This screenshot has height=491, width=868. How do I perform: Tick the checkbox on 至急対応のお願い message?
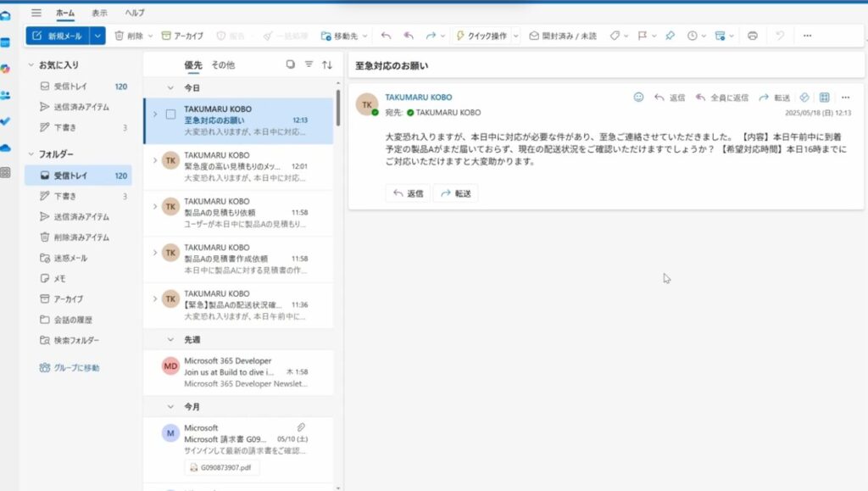point(170,114)
